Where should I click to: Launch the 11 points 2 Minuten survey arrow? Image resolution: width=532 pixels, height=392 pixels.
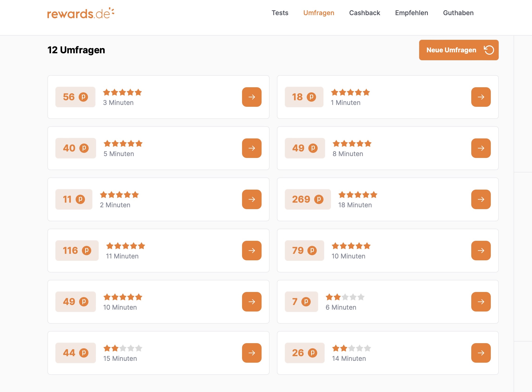click(252, 199)
